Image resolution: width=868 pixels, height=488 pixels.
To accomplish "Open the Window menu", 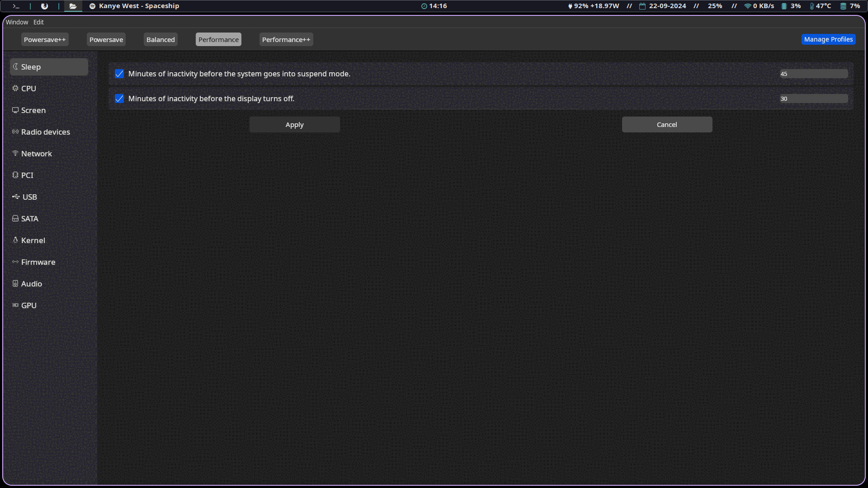I will pyautogui.click(x=17, y=22).
